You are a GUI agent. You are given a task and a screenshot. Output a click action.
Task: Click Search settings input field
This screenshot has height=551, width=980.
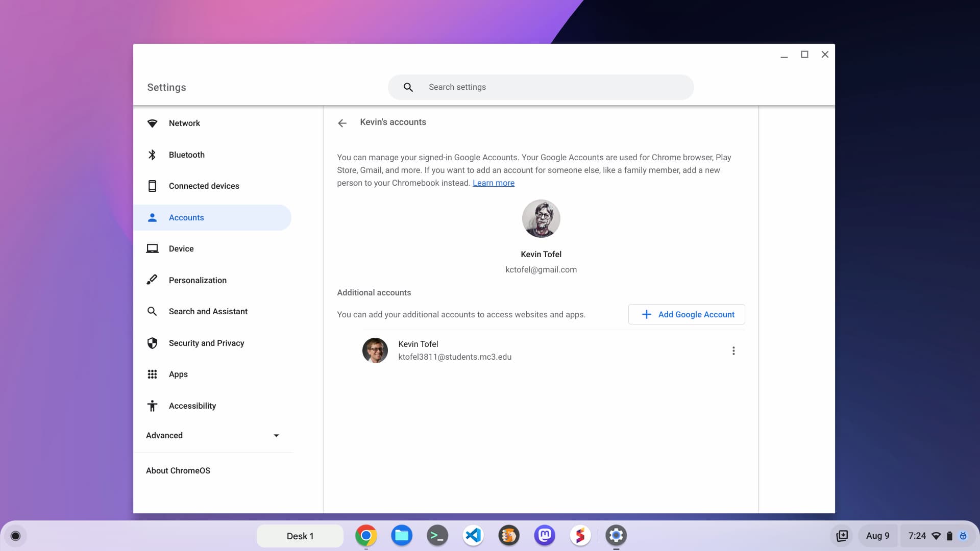(541, 87)
